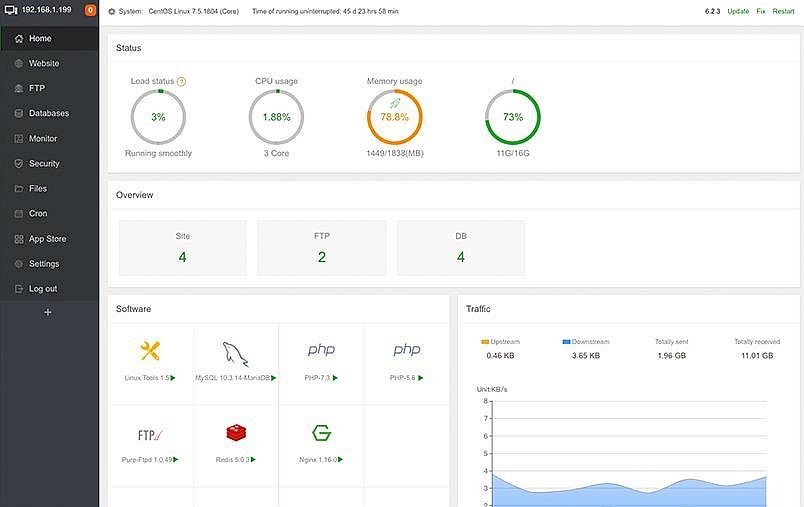Click the Log out door icon
The height and width of the screenshot is (507, 804).
(19, 289)
